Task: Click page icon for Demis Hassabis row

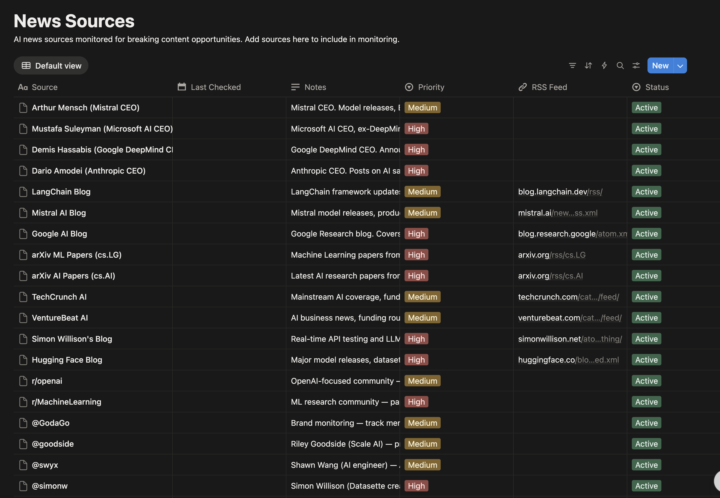Action: (23, 150)
